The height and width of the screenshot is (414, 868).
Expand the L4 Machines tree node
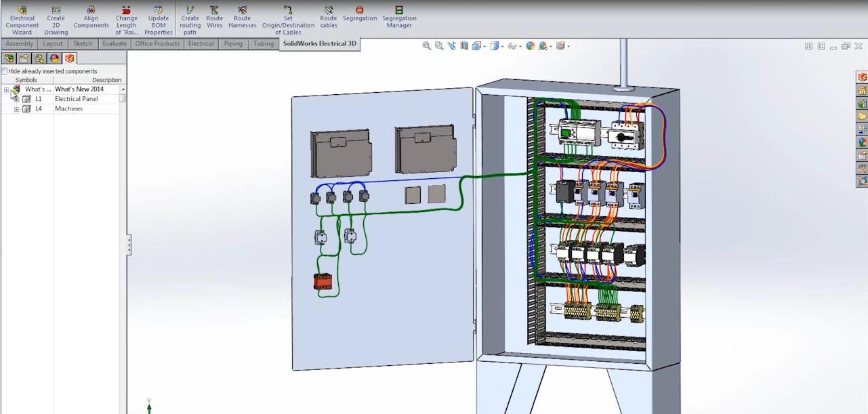click(x=17, y=109)
